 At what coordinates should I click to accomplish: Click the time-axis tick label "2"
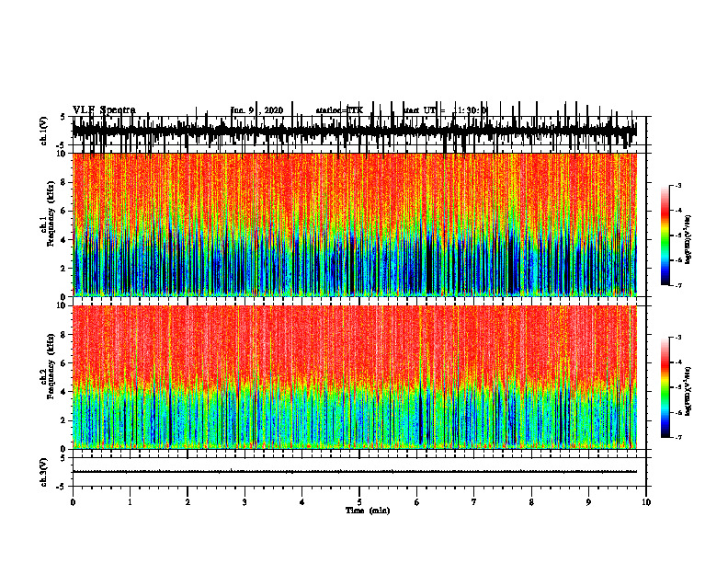(188, 502)
